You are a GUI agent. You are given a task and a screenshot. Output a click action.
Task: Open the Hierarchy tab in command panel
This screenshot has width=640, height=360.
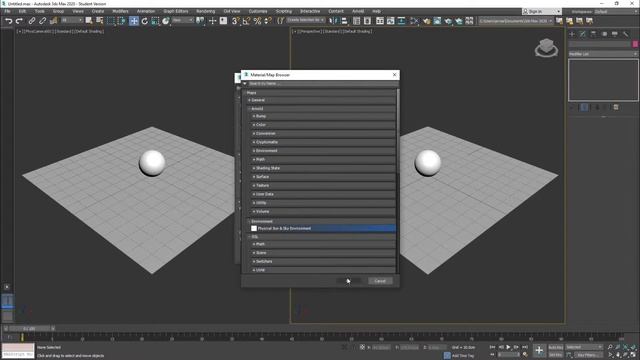click(x=593, y=34)
